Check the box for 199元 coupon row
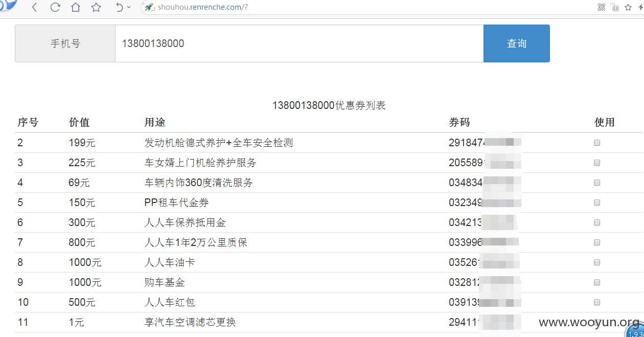Image resolution: width=644 pixels, height=337 pixels. click(597, 143)
